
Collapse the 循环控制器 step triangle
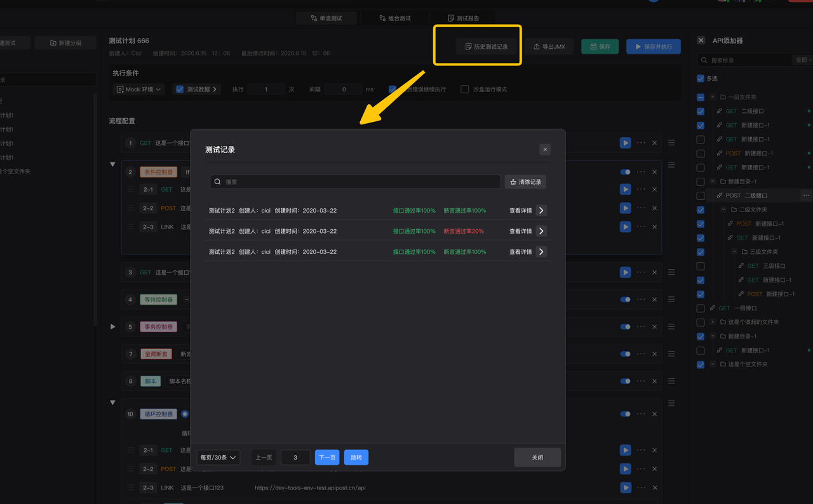coord(113,403)
